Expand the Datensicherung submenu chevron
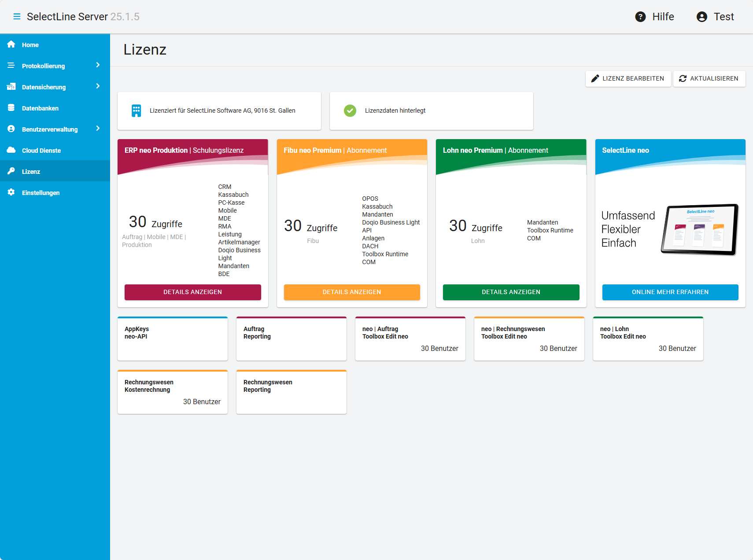 98,86
